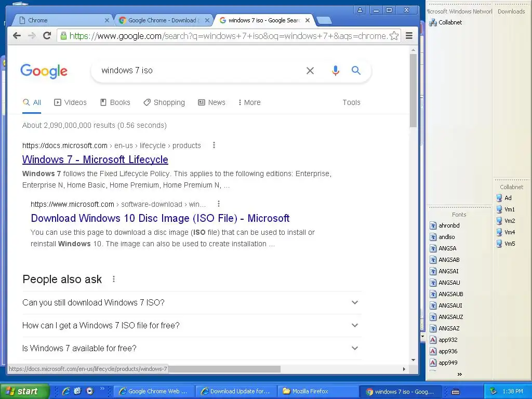Image resolution: width=532 pixels, height=399 pixels.
Task: Click the page scroll down arrow
Action: (413, 360)
